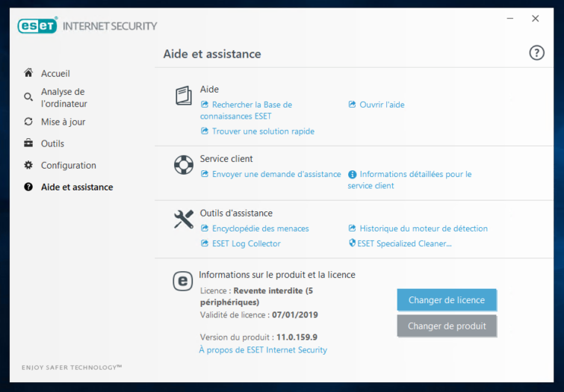Open the Encyclopédie des menaces link
The width and height of the screenshot is (564, 392).
click(x=261, y=228)
